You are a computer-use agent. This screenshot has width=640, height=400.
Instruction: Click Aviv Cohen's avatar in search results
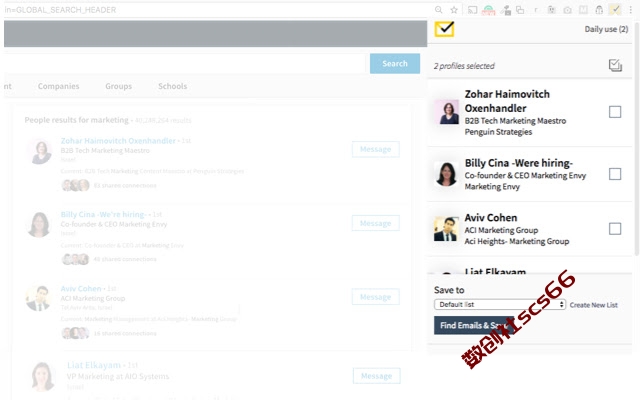39,298
